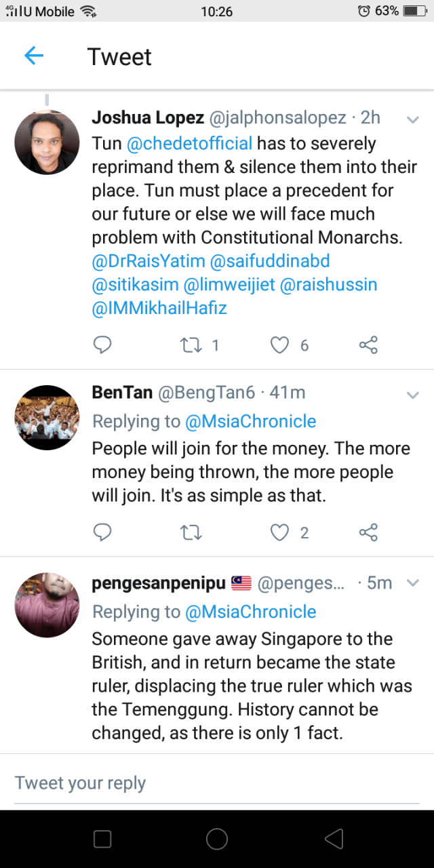
Task: Like BenTan's tweet
Action: [x=279, y=532]
